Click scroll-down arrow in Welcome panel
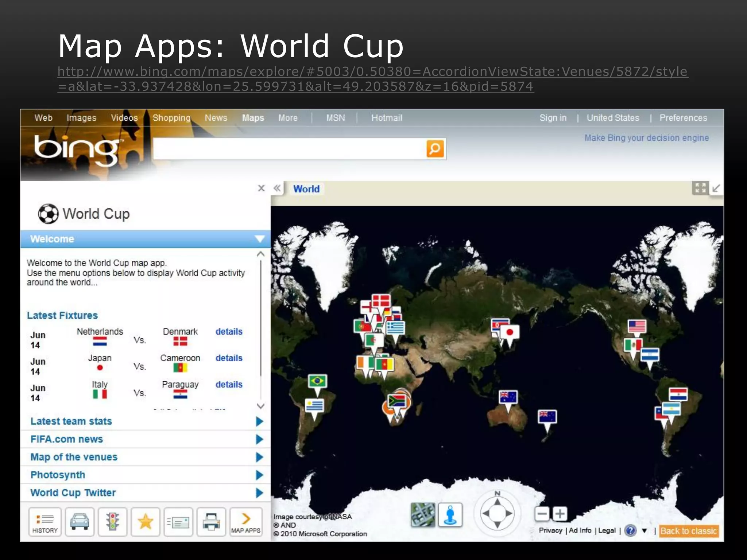The image size is (747, 560). pyautogui.click(x=260, y=406)
